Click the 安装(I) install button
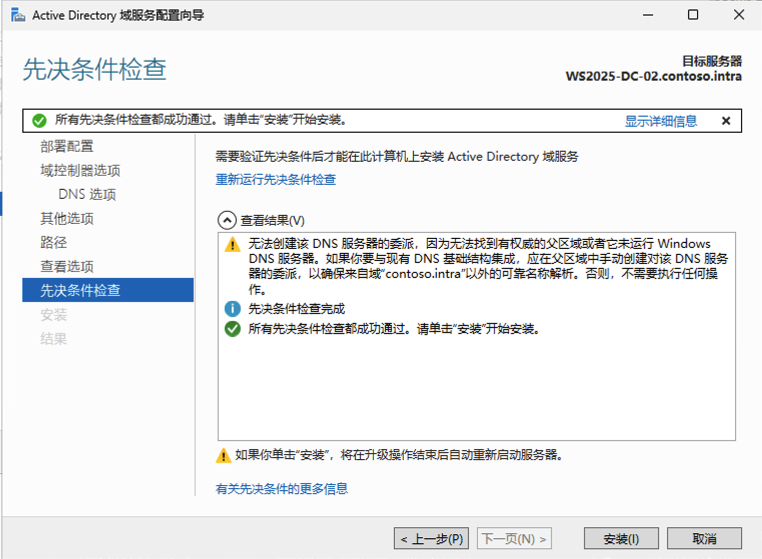This screenshot has height=559, width=762. pos(621,538)
